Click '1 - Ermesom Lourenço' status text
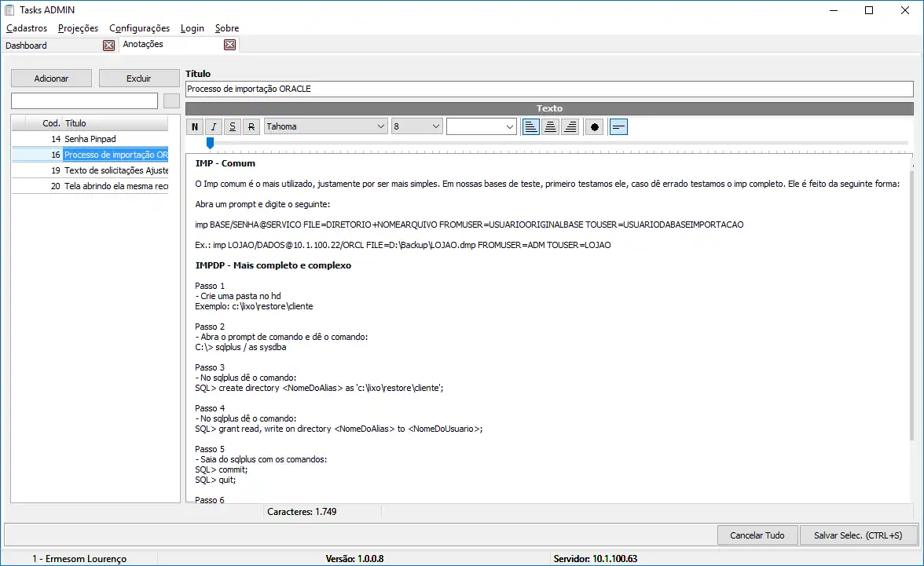This screenshot has width=924, height=566. click(x=79, y=559)
